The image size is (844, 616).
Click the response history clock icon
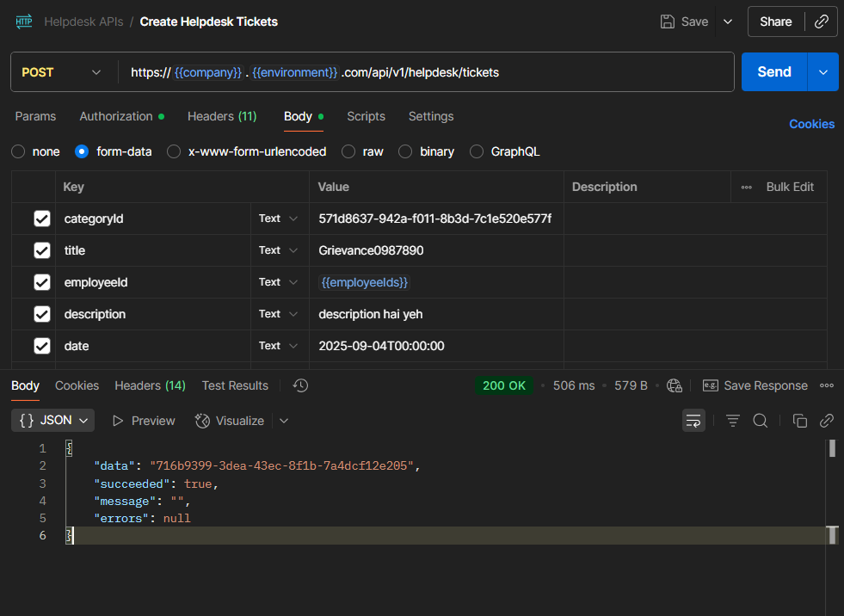pyautogui.click(x=300, y=385)
